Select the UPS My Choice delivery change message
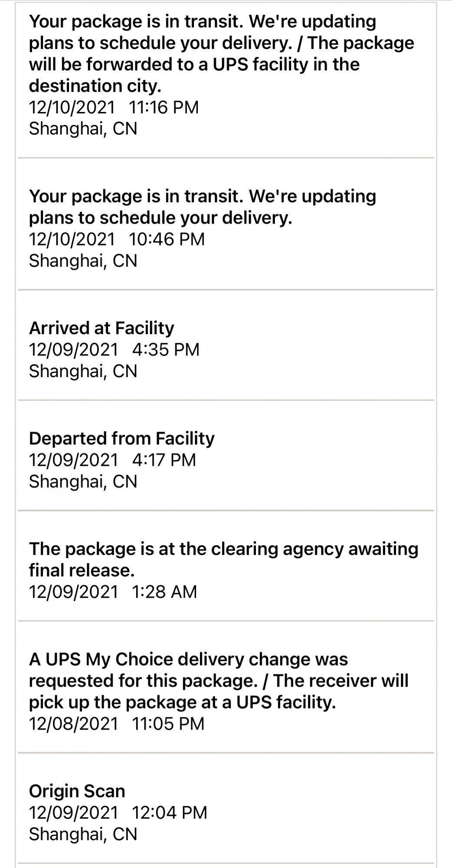This screenshot has width=452, height=868. (219, 681)
